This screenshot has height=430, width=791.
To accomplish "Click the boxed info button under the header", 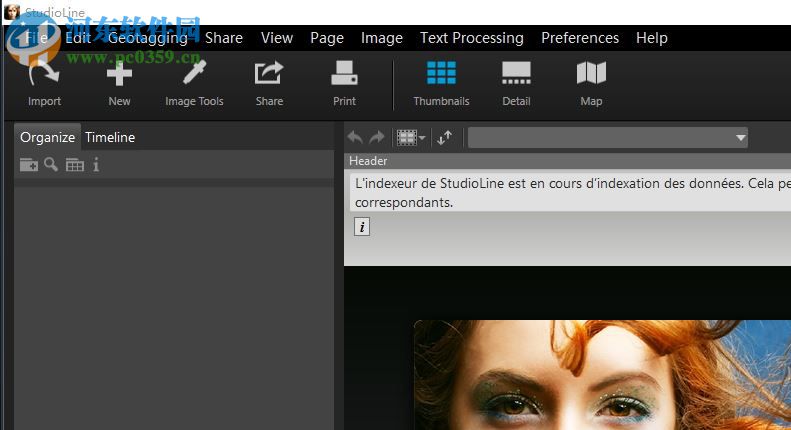I will point(362,227).
